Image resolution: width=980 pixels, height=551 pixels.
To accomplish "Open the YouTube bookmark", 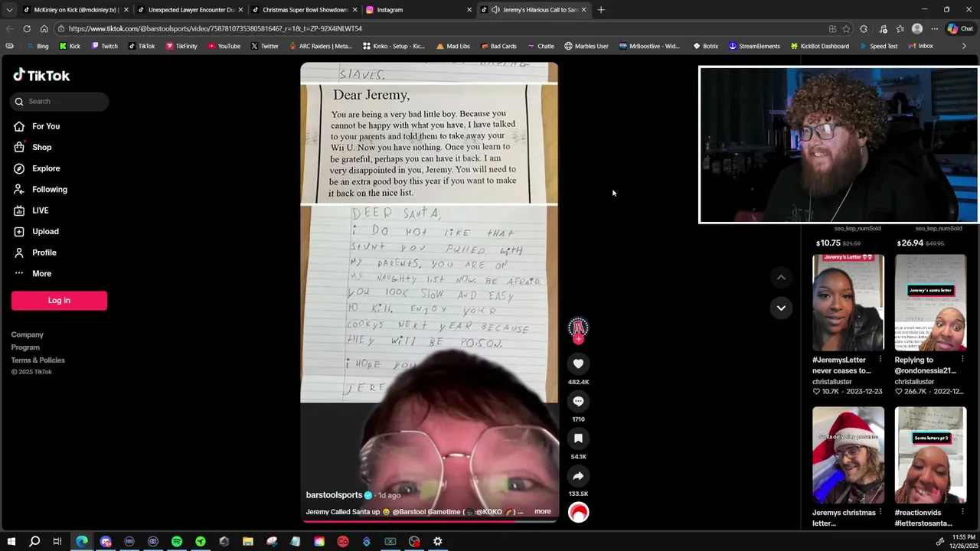I will coord(224,46).
